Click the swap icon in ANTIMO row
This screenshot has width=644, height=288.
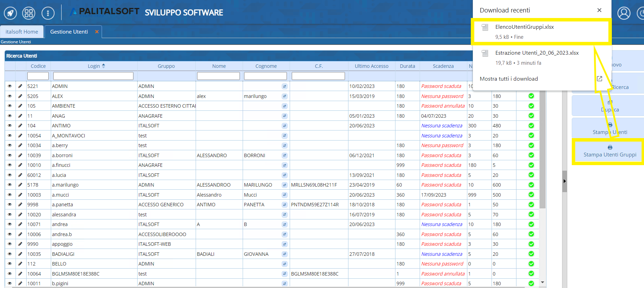(x=284, y=126)
